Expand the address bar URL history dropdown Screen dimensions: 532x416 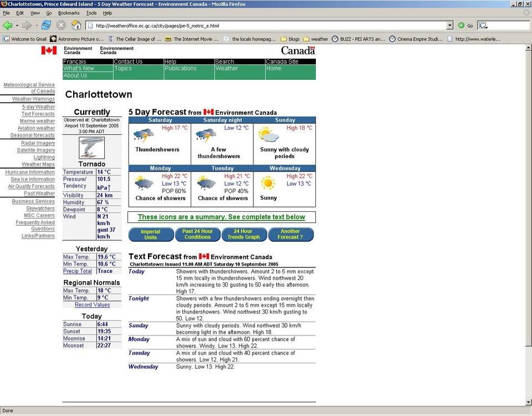coord(450,26)
